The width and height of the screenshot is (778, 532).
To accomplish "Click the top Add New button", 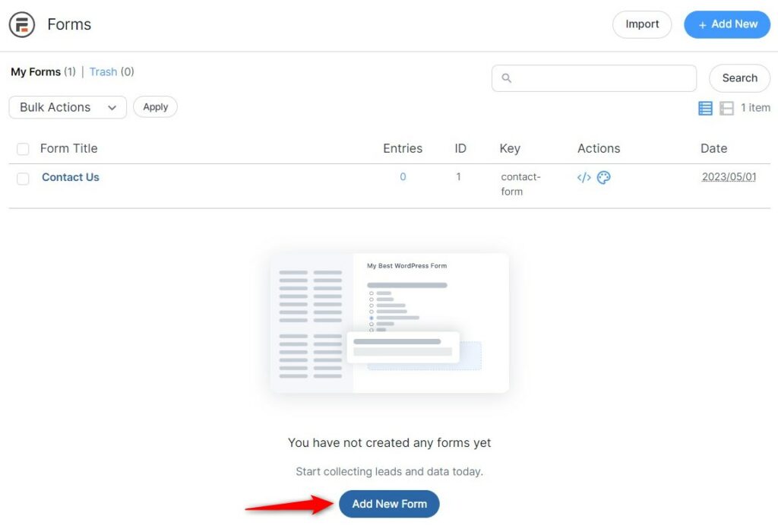I will click(x=727, y=24).
